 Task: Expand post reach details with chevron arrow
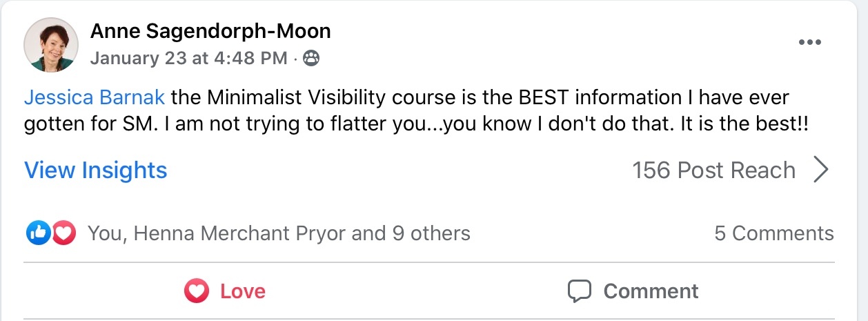click(820, 170)
